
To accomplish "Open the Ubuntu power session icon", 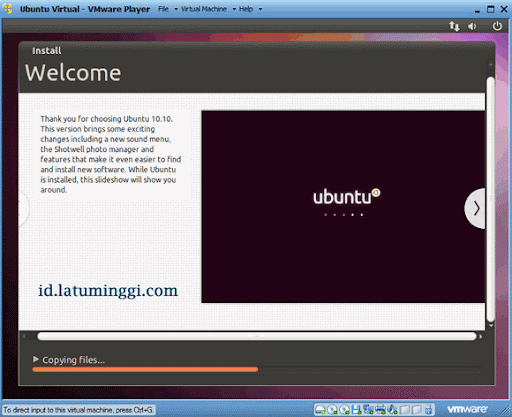I will click(497, 26).
